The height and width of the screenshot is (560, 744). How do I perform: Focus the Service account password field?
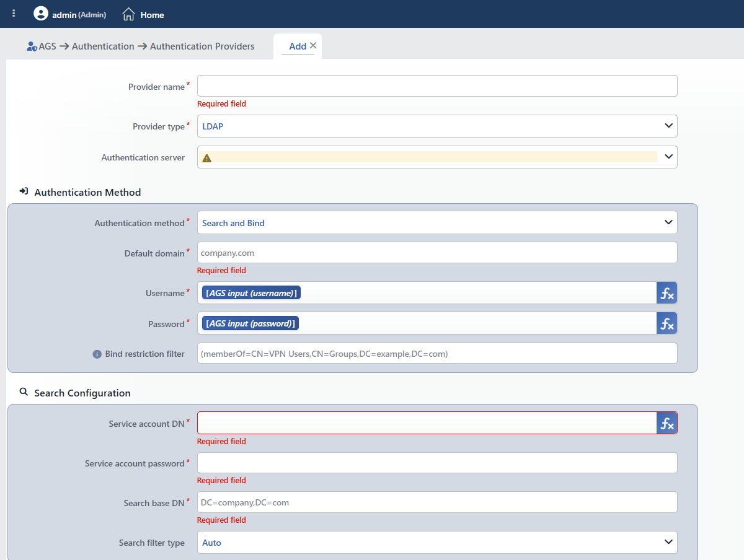pyautogui.click(x=437, y=463)
